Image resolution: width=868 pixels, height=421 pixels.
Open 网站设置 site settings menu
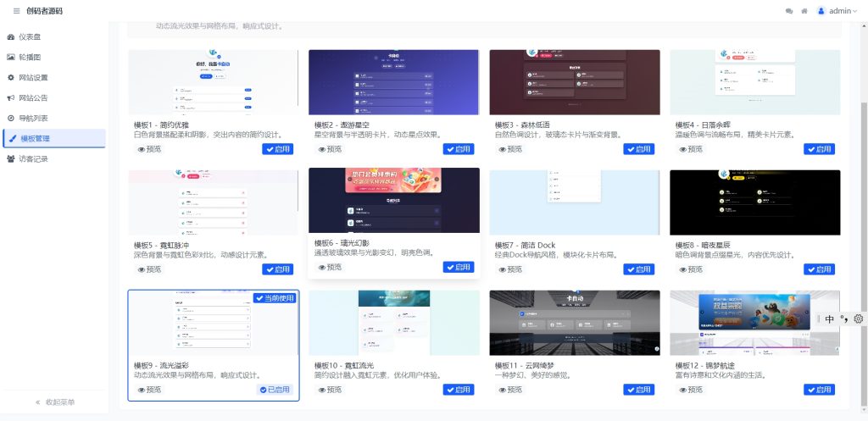point(54,77)
